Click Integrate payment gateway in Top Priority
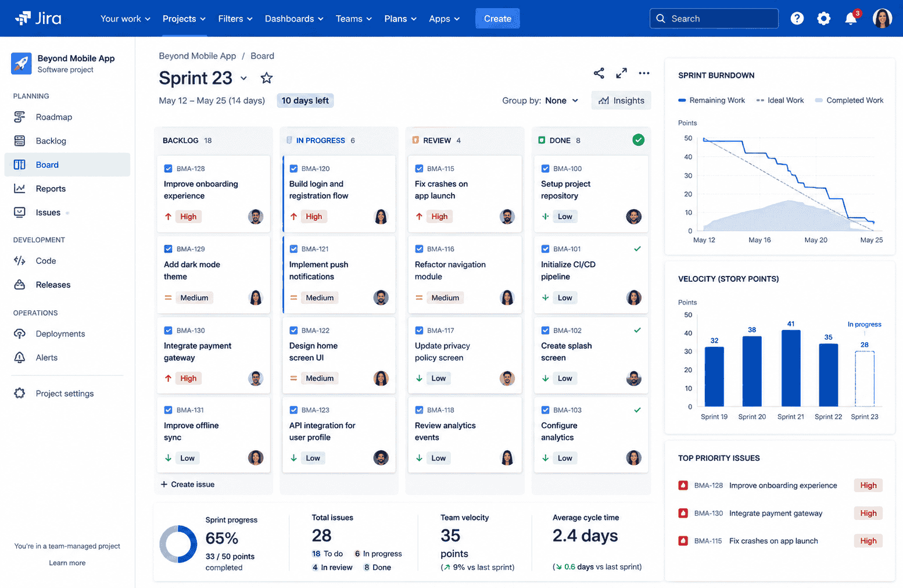Screen dimensions: 903x588 [x=776, y=513]
